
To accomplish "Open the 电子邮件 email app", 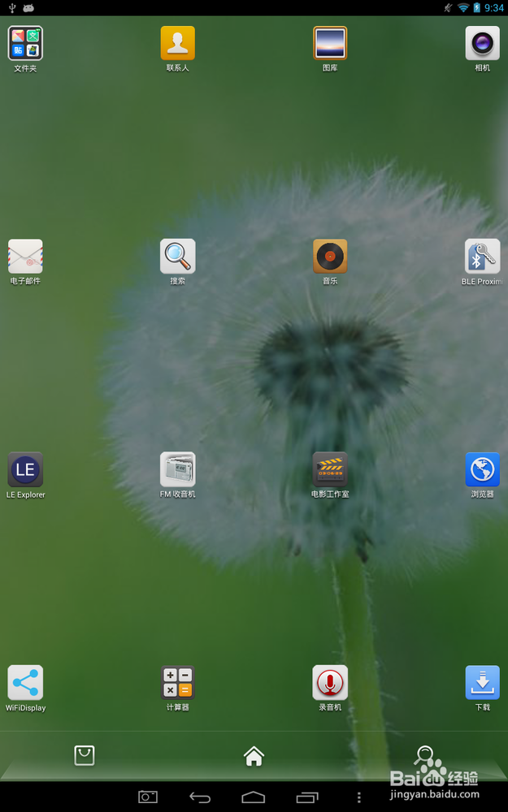I will (x=25, y=257).
